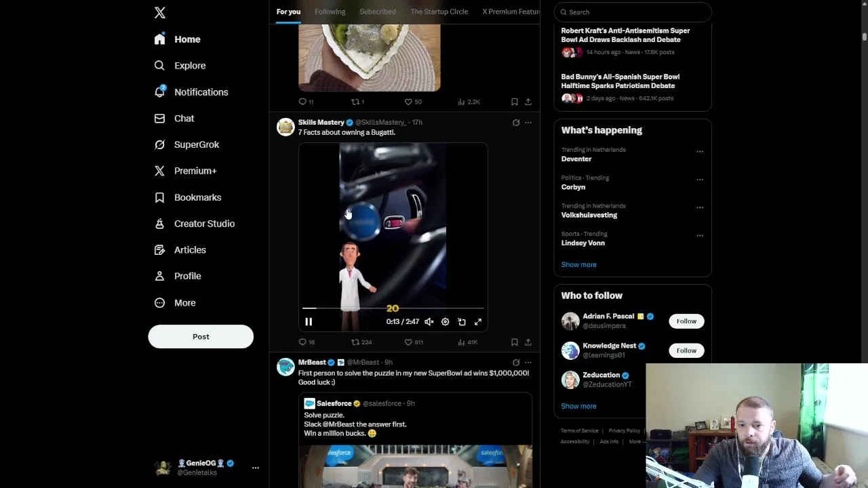Follow Adrian F. Pascal
Screen dimensions: 868x488
pyautogui.click(x=686, y=321)
